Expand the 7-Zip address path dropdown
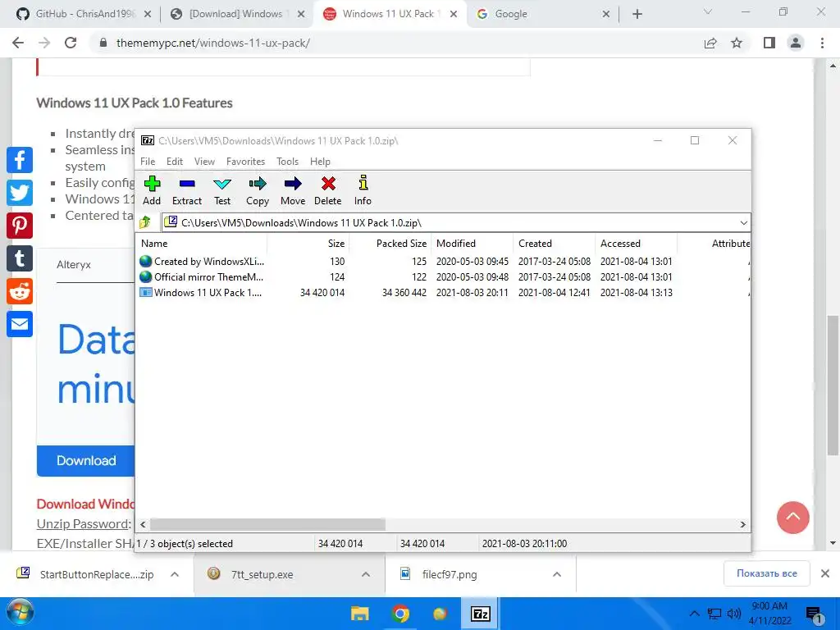This screenshot has width=840, height=630. tap(743, 223)
